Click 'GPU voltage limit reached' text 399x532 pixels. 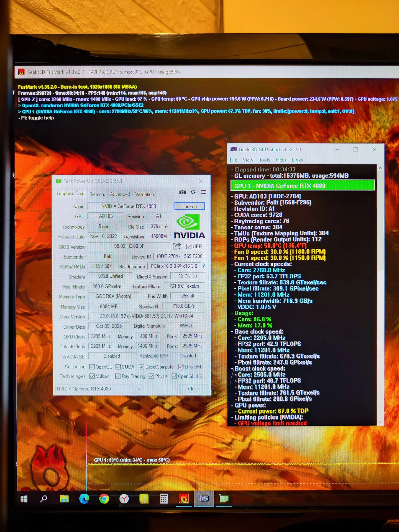(272, 423)
